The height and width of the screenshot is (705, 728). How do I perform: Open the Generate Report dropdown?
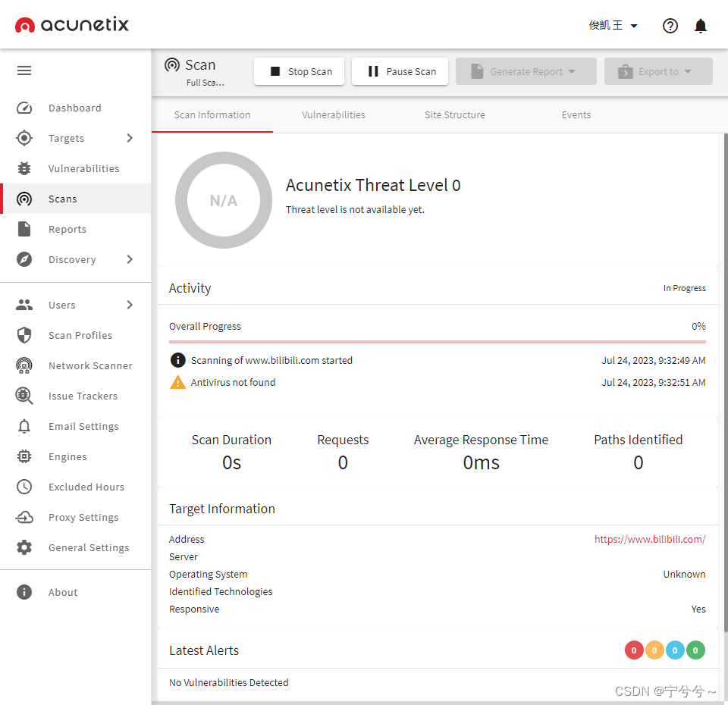point(526,71)
